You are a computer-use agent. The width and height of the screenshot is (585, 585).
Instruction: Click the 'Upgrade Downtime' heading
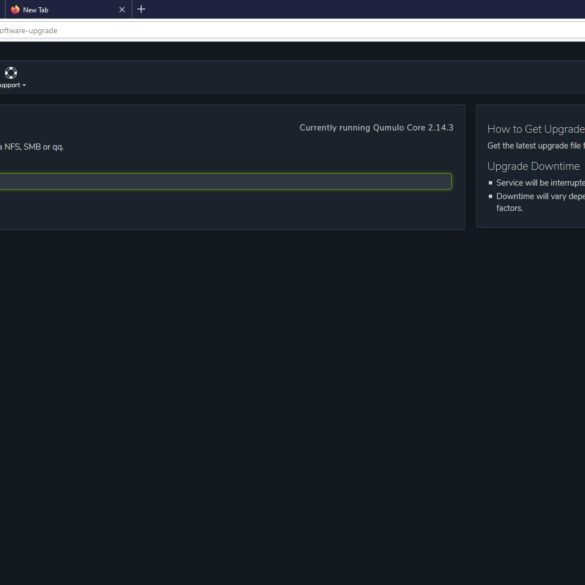pos(533,166)
